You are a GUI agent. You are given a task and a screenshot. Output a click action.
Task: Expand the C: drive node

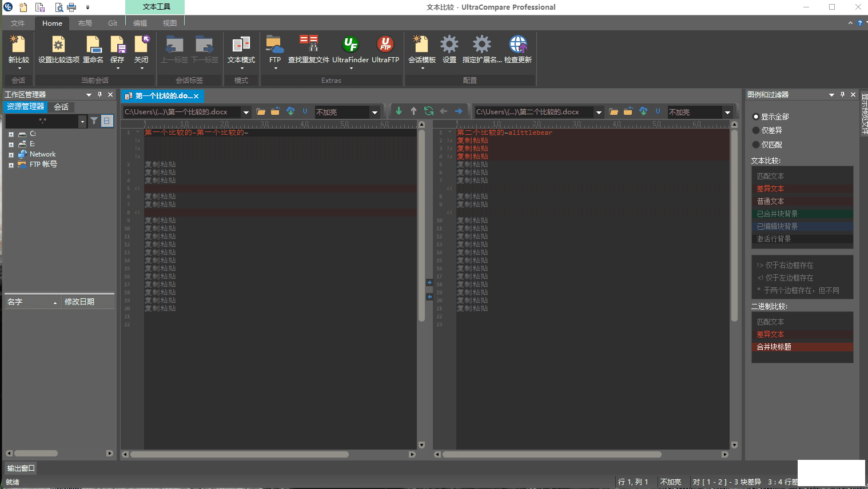11,134
